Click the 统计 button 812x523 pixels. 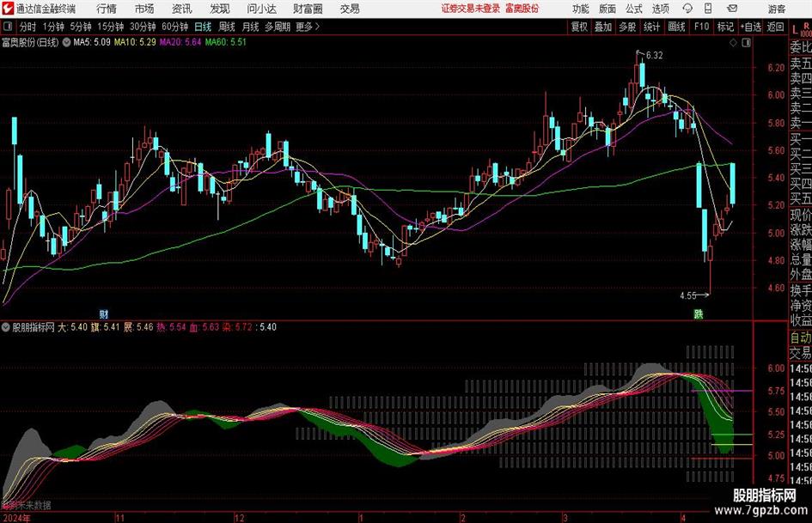[x=651, y=27]
